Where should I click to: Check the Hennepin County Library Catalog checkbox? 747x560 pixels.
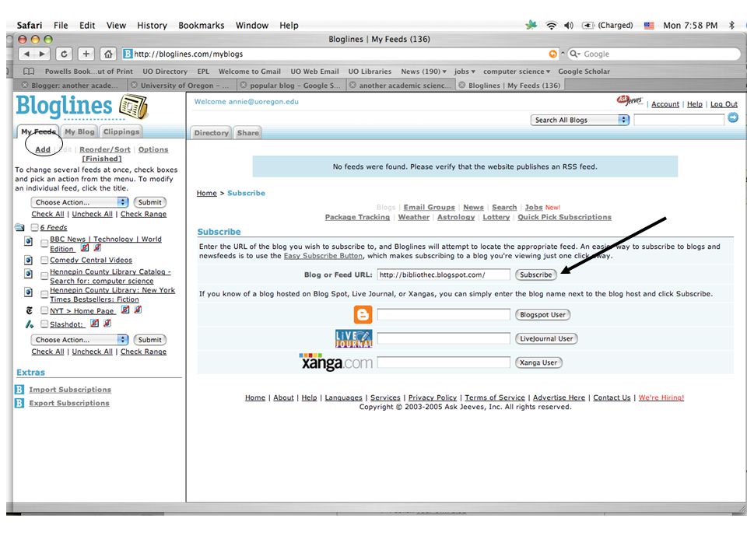(44, 276)
